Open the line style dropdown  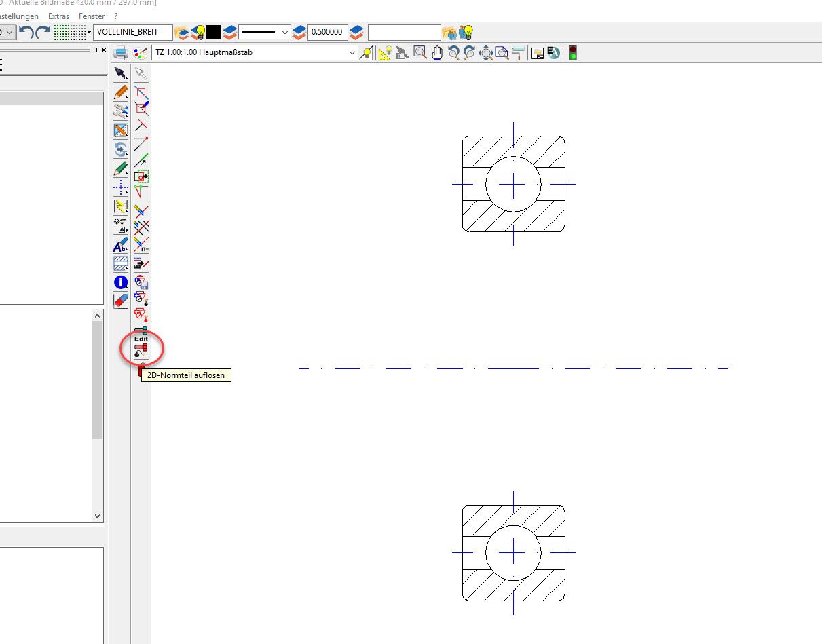click(285, 32)
